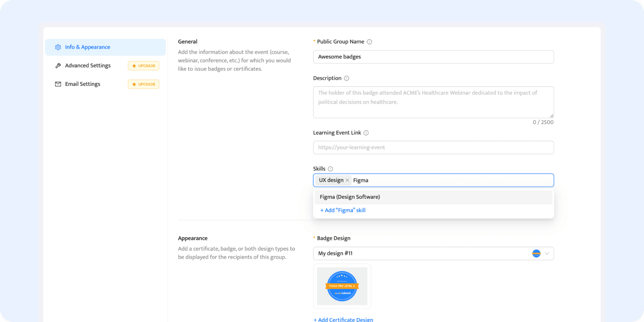Go to Advanced Settings section
Screen dimensions: 644x322
click(x=88, y=66)
